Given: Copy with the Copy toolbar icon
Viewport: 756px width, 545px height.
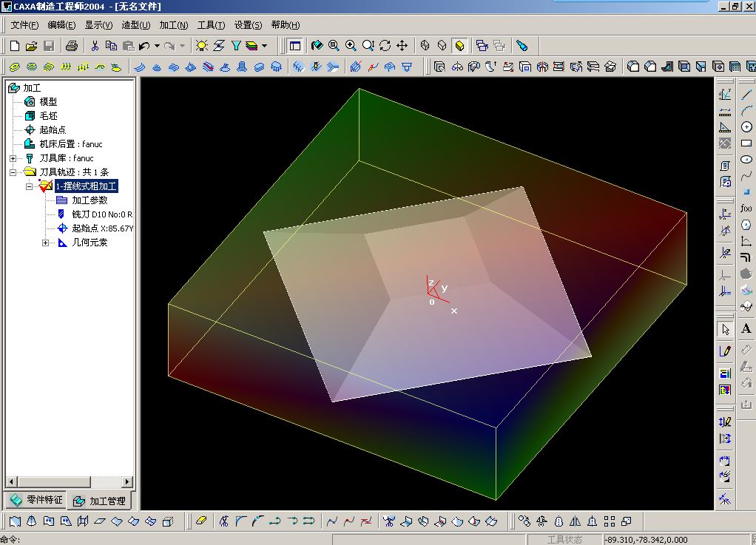Looking at the screenshot, I should pyautogui.click(x=112, y=46).
